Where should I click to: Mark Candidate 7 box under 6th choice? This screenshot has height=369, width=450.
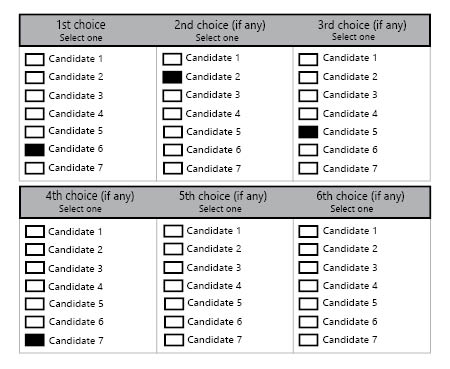coord(308,340)
